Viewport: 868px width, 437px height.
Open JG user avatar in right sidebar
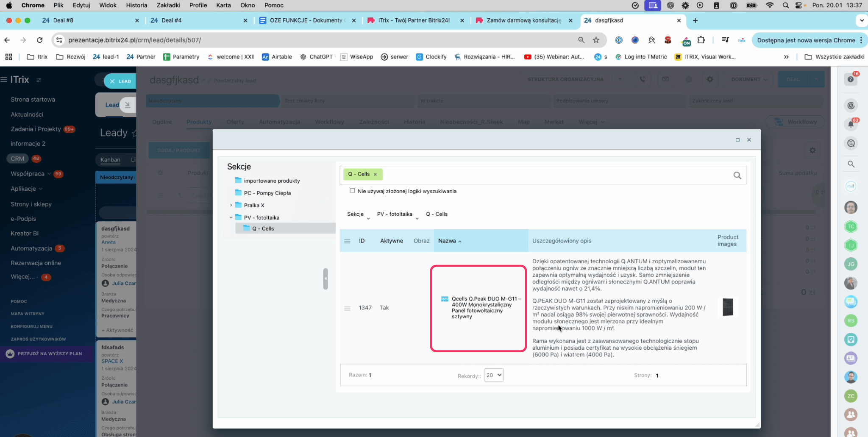(851, 264)
